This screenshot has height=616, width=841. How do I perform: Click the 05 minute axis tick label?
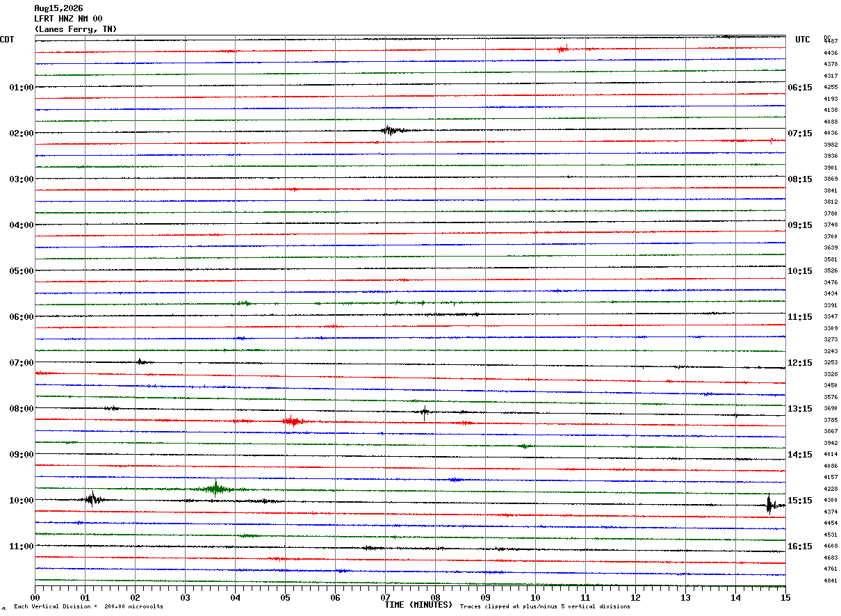point(285,597)
